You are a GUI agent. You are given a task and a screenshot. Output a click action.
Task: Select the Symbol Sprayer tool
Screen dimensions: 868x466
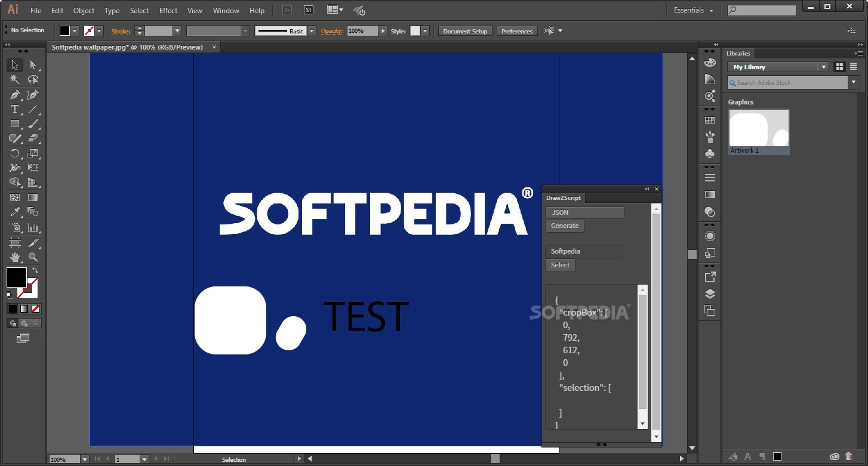click(15, 227)
